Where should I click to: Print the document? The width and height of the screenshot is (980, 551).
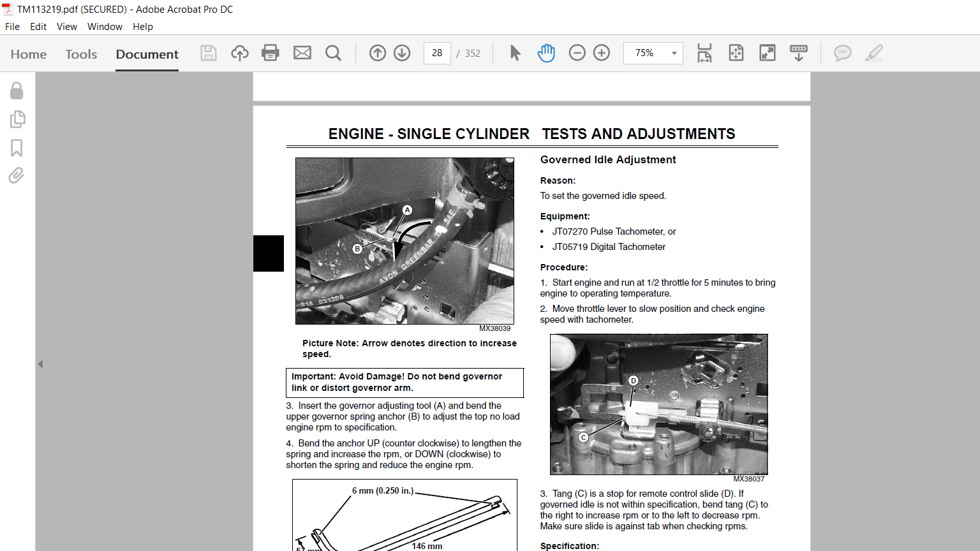[x=271, y=53]
